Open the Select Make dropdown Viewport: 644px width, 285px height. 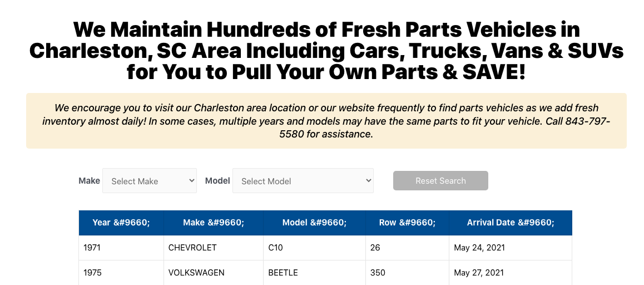(150, 180)
